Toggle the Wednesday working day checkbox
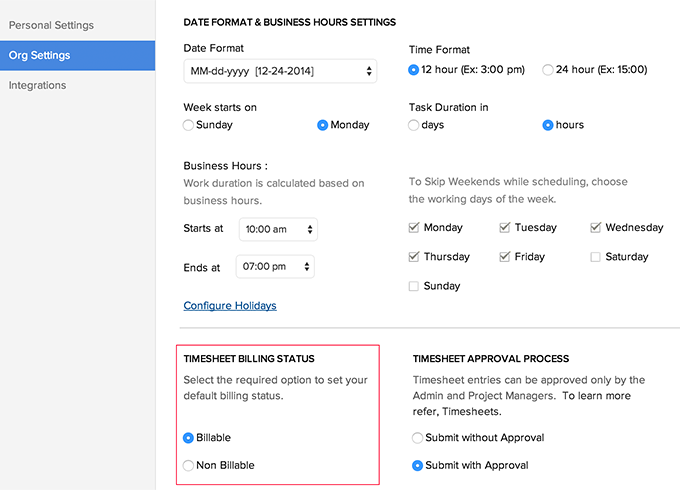The width and height of the screenshot is (680, 490). tap(596, 227)
